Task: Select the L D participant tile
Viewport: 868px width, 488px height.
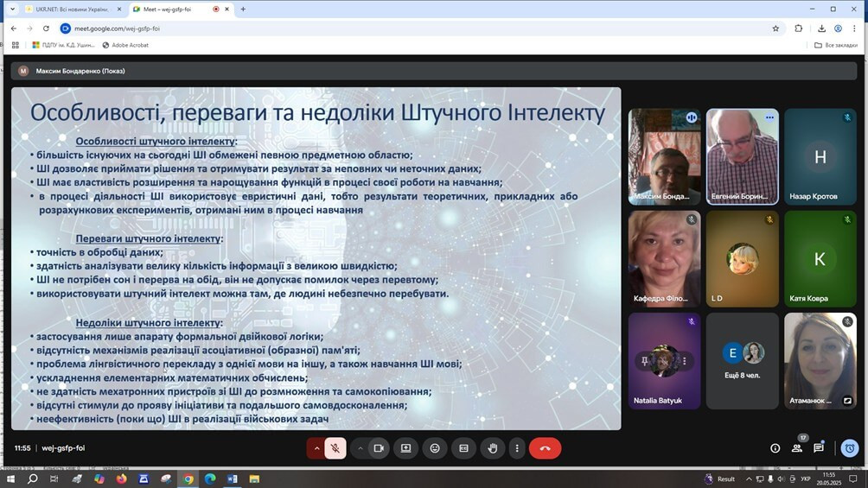Action: click(x=743, y=259)
